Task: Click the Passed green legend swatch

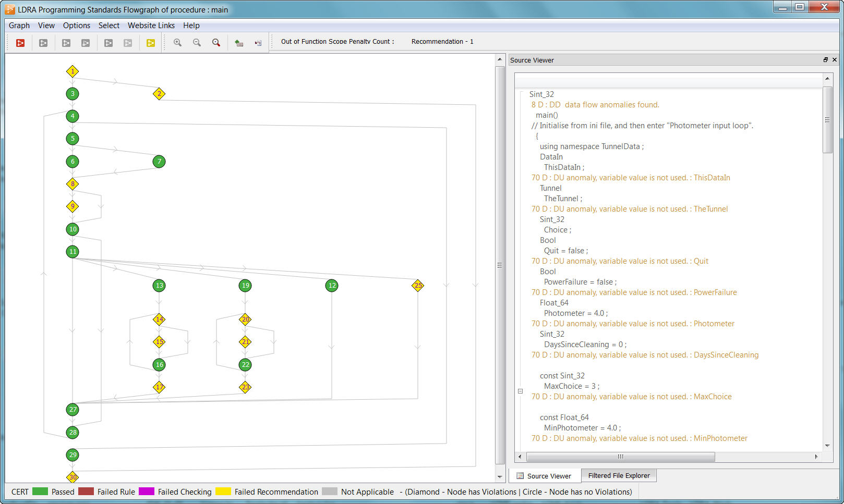Action: 40,491
